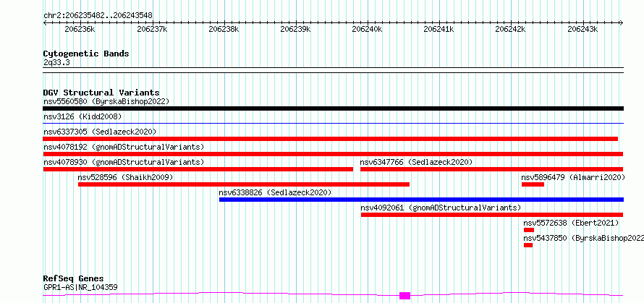Click the thin blue nsv3126 variant line

[x=333, y=123]
